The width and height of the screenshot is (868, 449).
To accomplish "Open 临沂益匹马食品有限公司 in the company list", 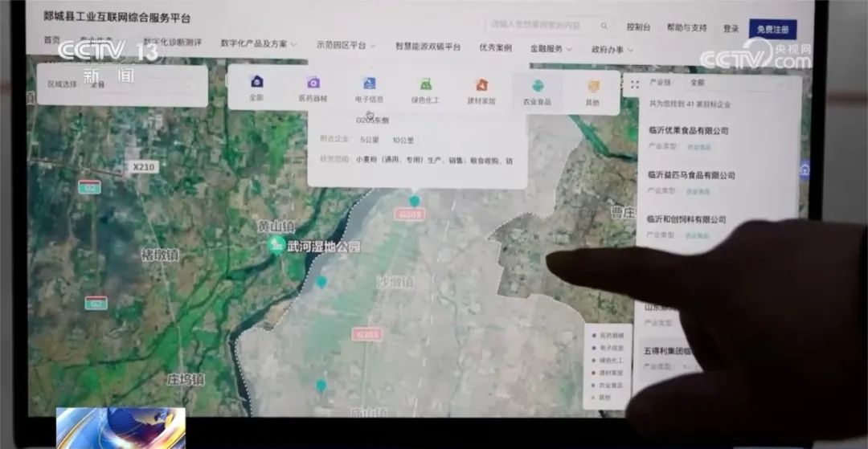I will pos(691,175).
